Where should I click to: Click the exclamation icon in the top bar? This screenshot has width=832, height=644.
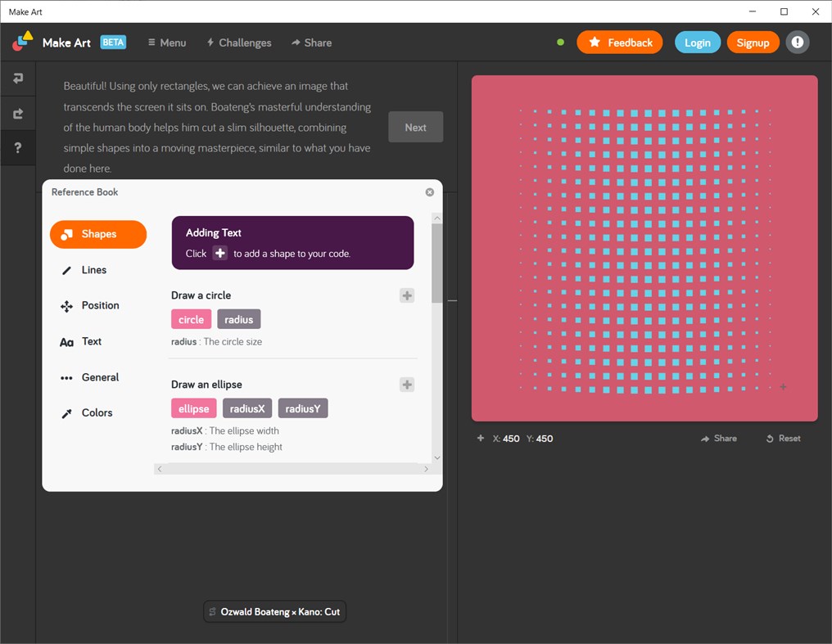pyautogui.click(x=797, y=42)
